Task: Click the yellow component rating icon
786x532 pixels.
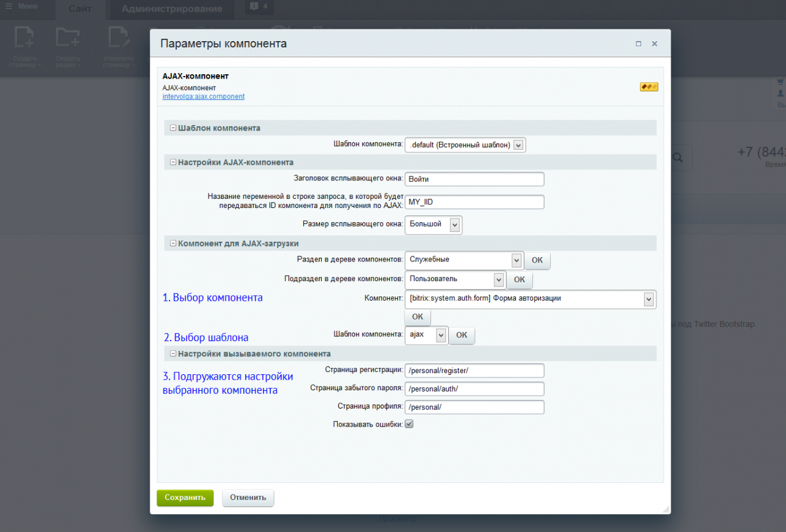Action: pyautogui.click(x=649, y=87)
